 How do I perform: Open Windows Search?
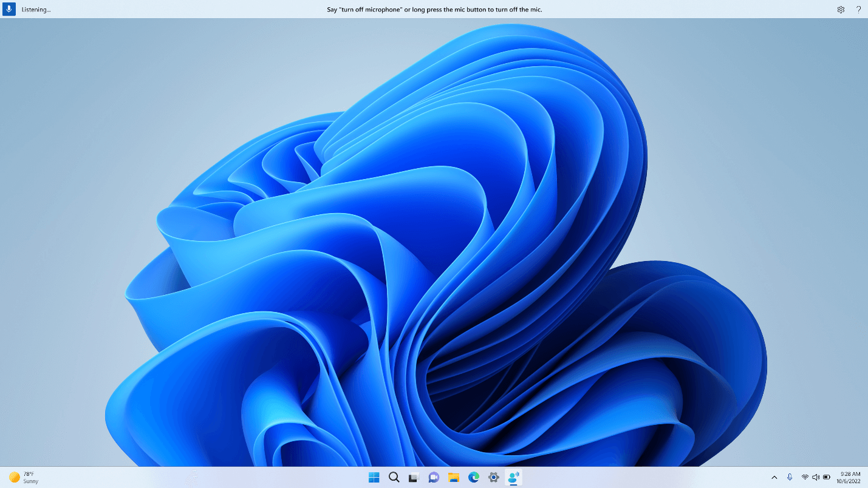click(394, 478)
